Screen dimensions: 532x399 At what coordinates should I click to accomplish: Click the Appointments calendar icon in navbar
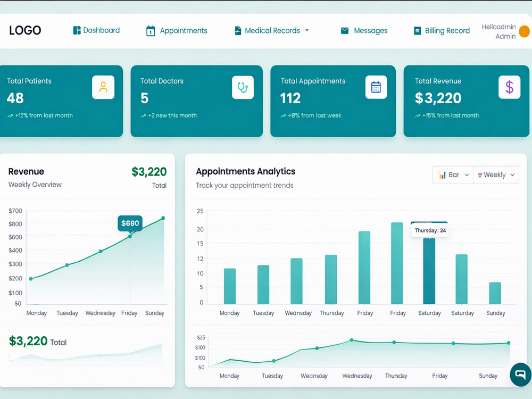point(151,31)
